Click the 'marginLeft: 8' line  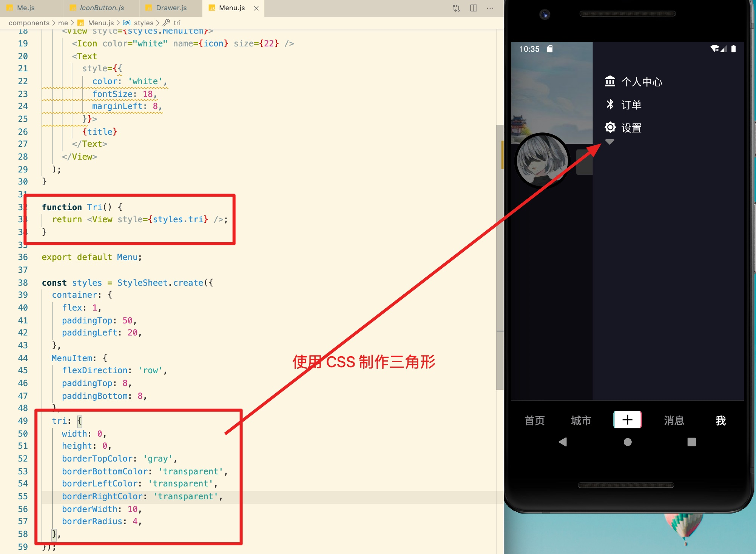[x=127, y=106]
